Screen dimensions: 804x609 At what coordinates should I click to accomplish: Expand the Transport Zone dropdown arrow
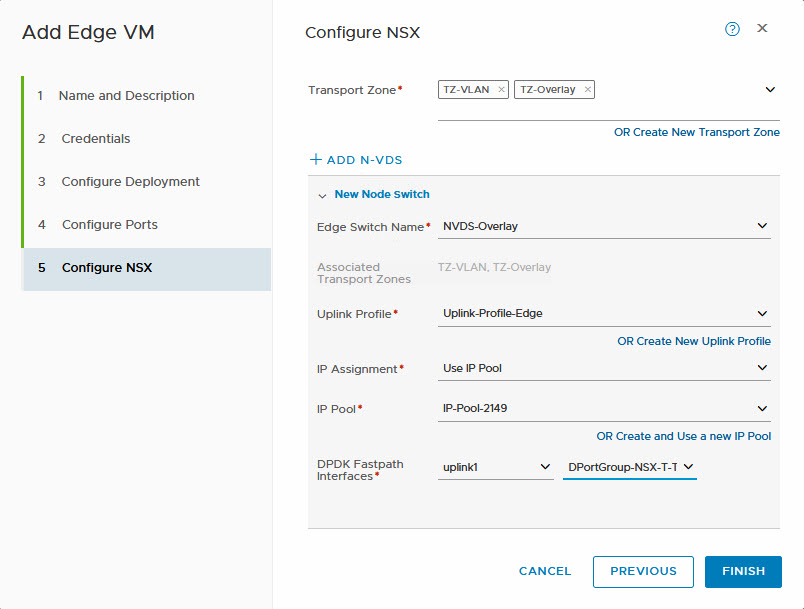coord(770,90)
